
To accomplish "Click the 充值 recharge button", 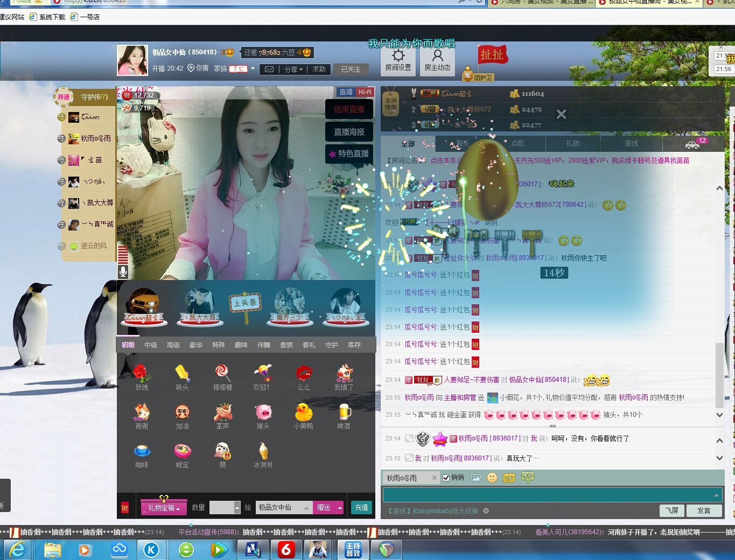I will click(362, 507).
